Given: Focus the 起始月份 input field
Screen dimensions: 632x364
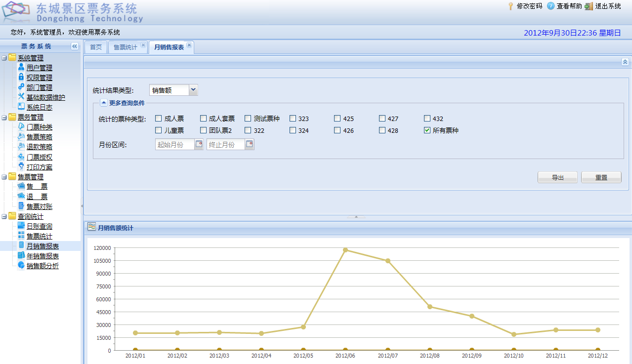Looking at the screenshot, I should 175,144.
